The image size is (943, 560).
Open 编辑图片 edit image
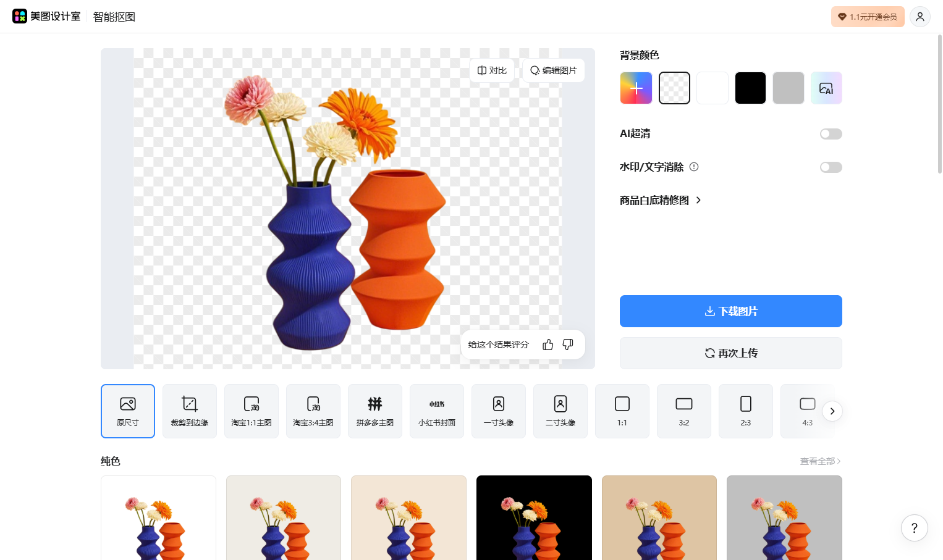coord(554,70)
